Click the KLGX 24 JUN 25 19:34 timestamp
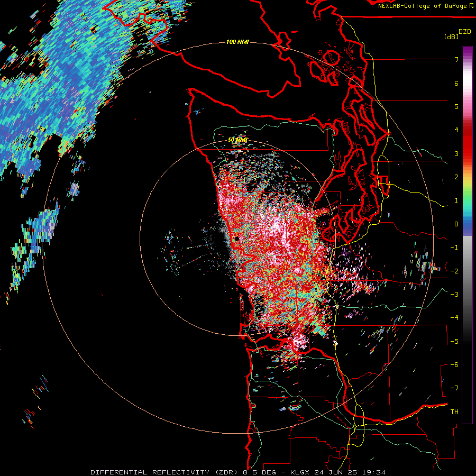 click(338, 472)
